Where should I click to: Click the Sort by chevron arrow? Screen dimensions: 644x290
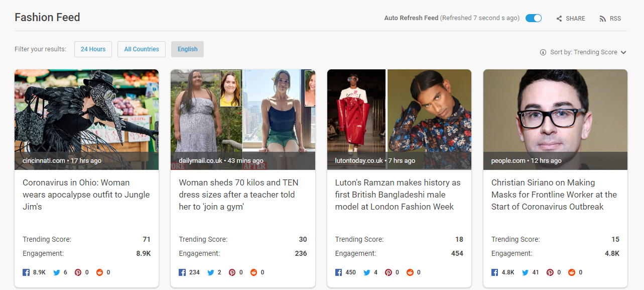click(x=623, y=52)
